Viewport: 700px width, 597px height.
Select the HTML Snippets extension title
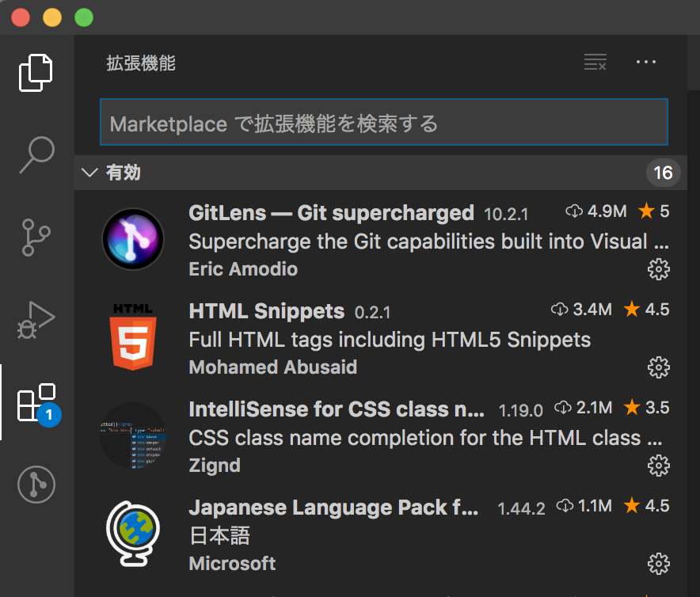coord(267,311)
